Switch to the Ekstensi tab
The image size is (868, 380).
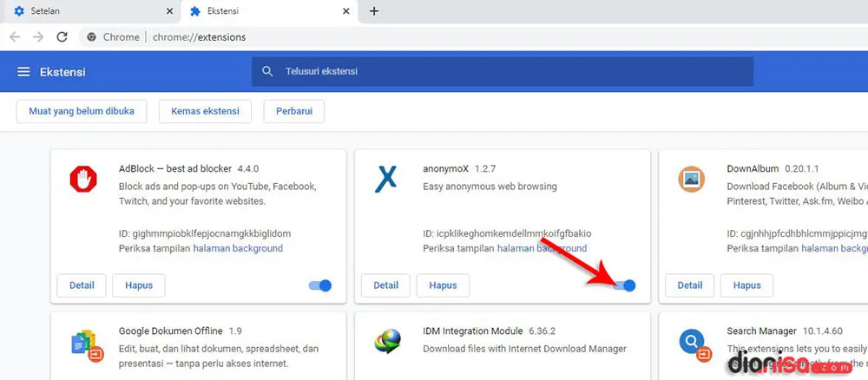tap(268, 11)
